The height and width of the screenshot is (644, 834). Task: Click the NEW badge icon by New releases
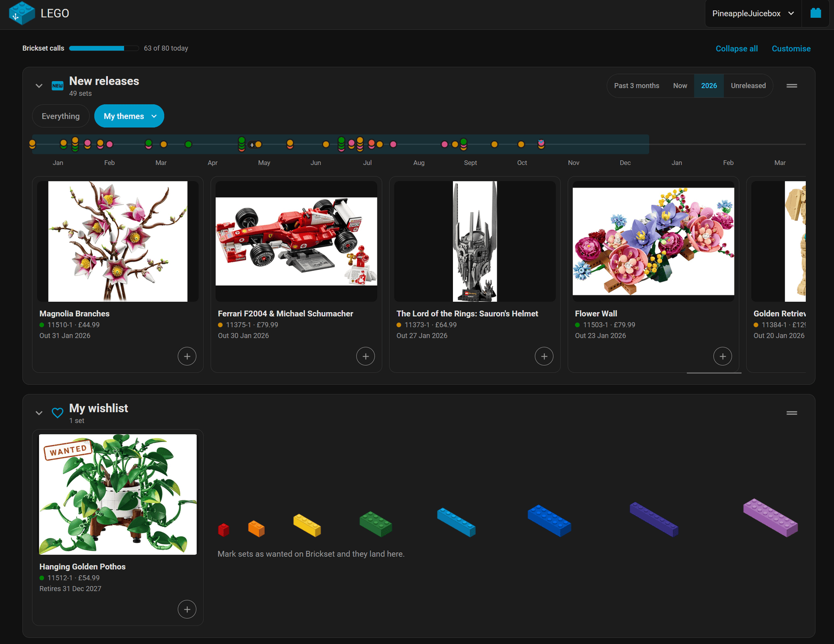tap(57, 86)
